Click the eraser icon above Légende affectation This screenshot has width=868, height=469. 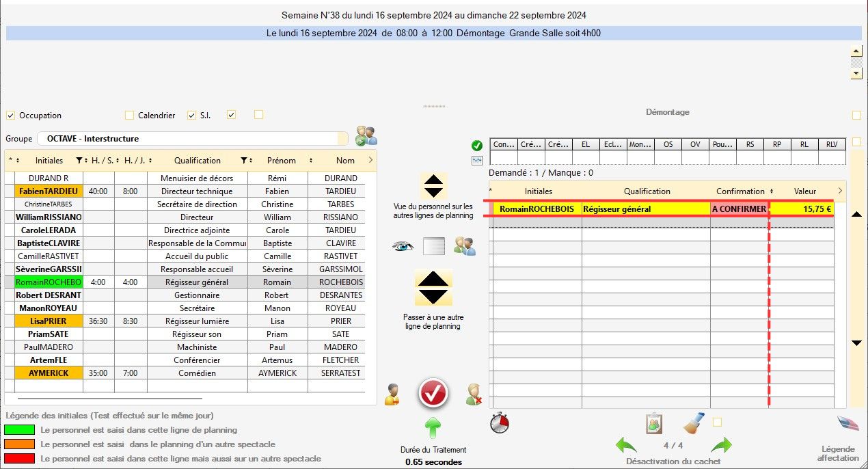point(848,423)
